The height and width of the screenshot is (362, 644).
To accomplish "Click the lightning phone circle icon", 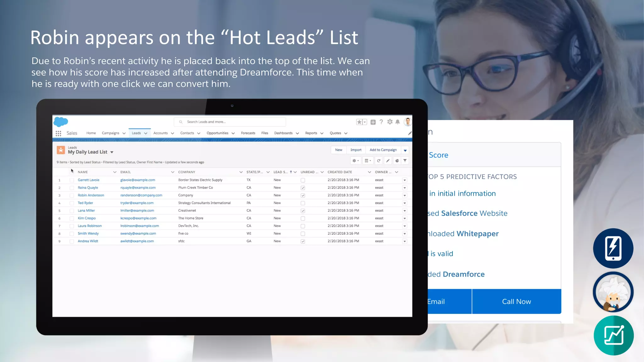I will 613,248.
